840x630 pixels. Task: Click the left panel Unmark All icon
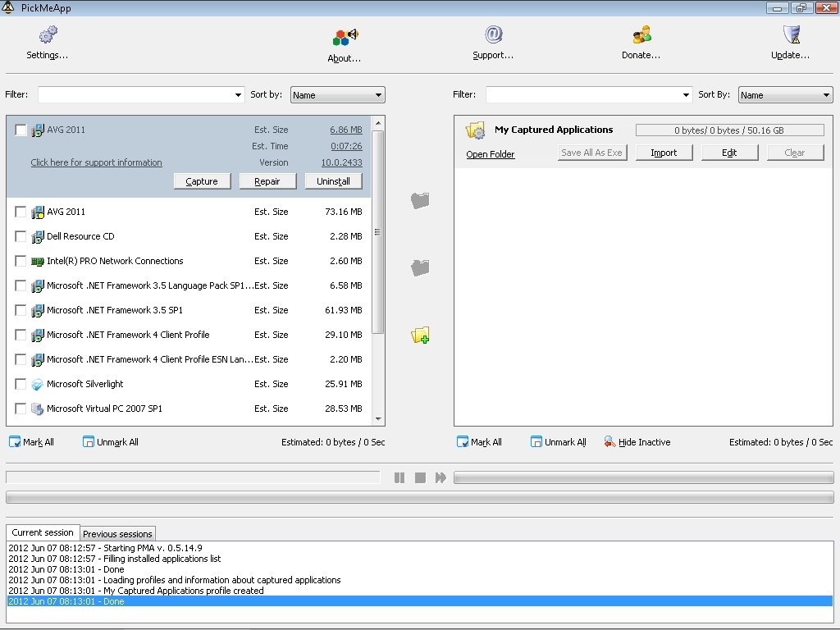point(89,442)
